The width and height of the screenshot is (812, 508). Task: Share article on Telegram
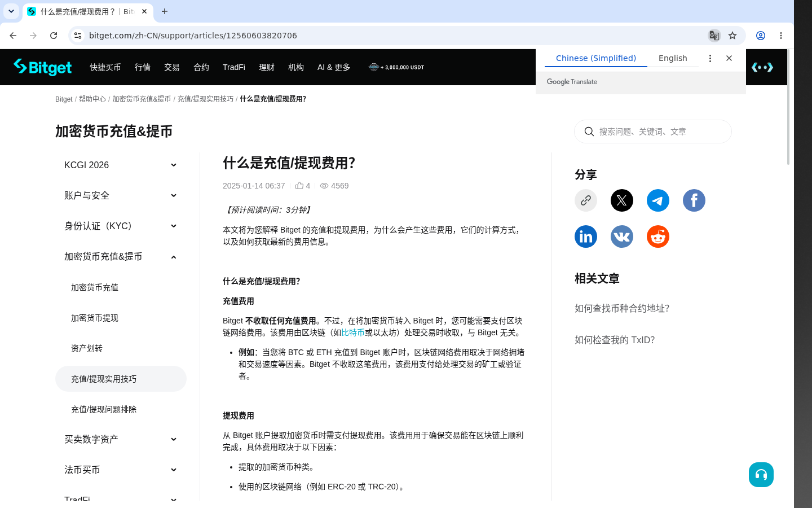658,200
